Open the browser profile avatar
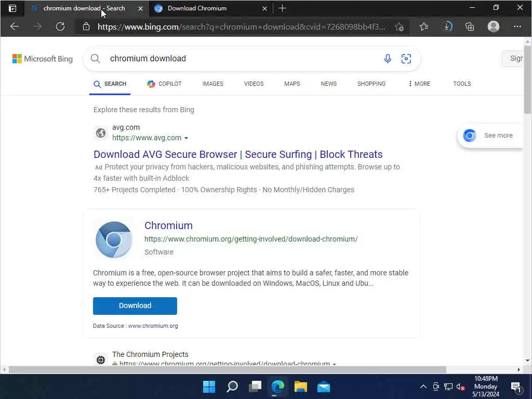Screen dimensions: 532x399 tap(494, 26)
